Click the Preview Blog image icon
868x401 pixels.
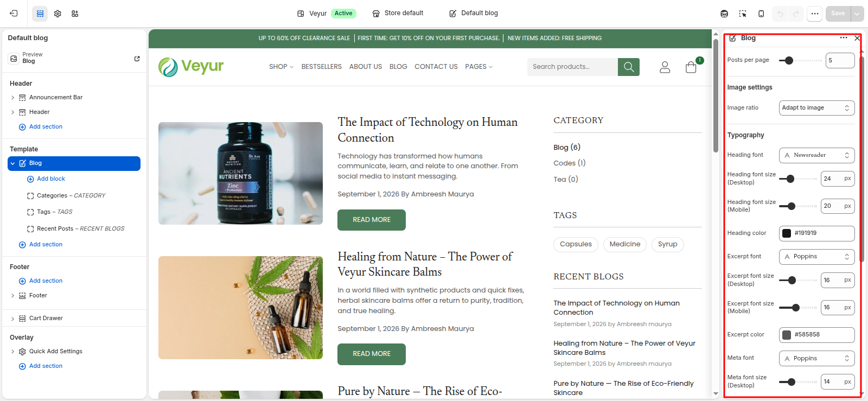(14, 59)
